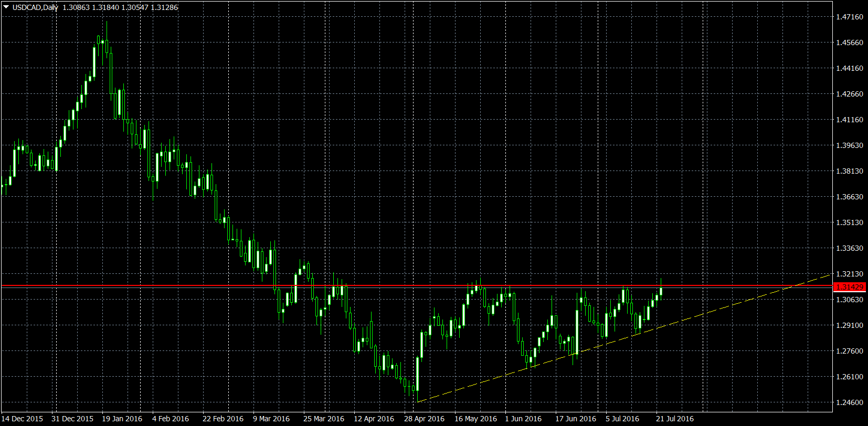Click the 1.45660 price scale label
The height and width of the screenshot is (426, 868).
point(849,42)
